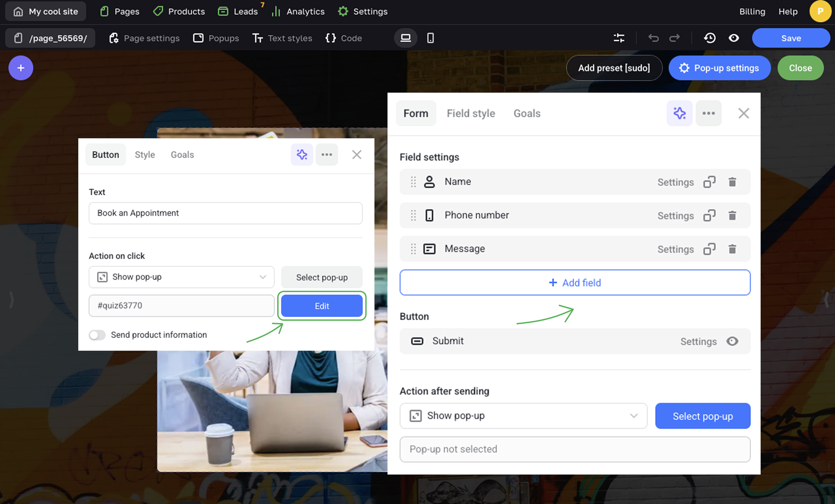Open three-dots menu in Button panel
Screen dimensions: 835x504
pyautogui.click(x=327, y=155)
